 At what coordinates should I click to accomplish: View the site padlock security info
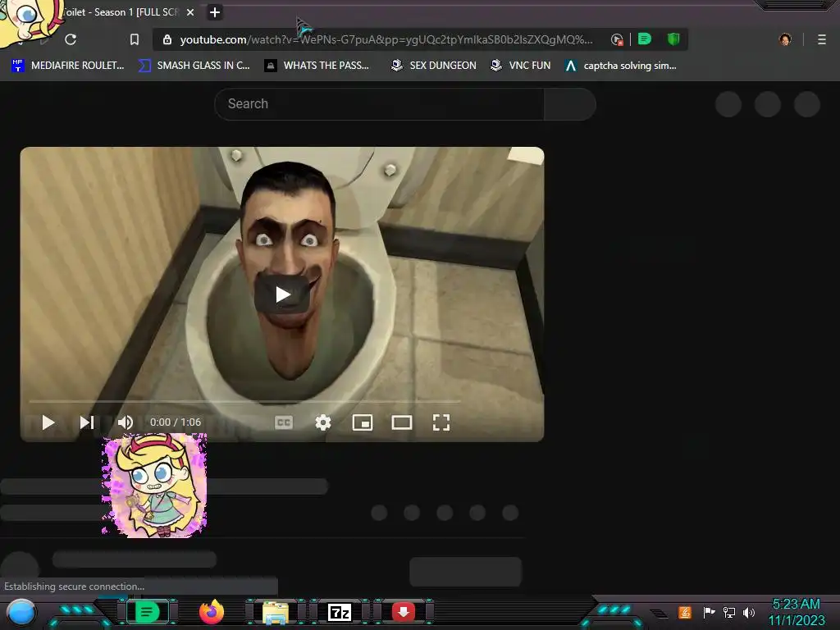[167, 39]
